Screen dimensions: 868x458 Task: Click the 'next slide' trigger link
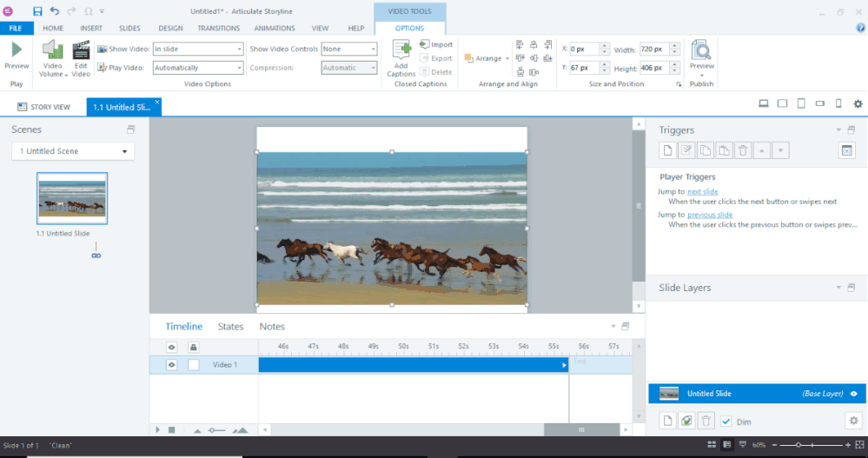point(703,191)
